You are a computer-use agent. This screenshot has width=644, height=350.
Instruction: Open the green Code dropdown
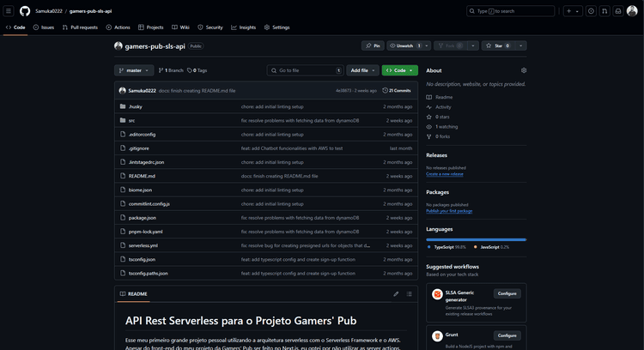(x=399, y=70)
